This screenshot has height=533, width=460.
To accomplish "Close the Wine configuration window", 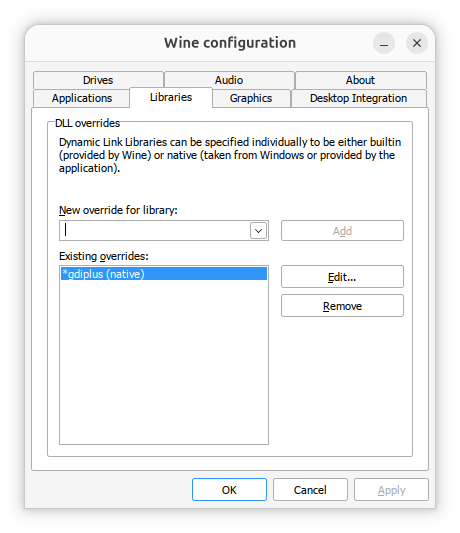I will [x=417, y=43].
